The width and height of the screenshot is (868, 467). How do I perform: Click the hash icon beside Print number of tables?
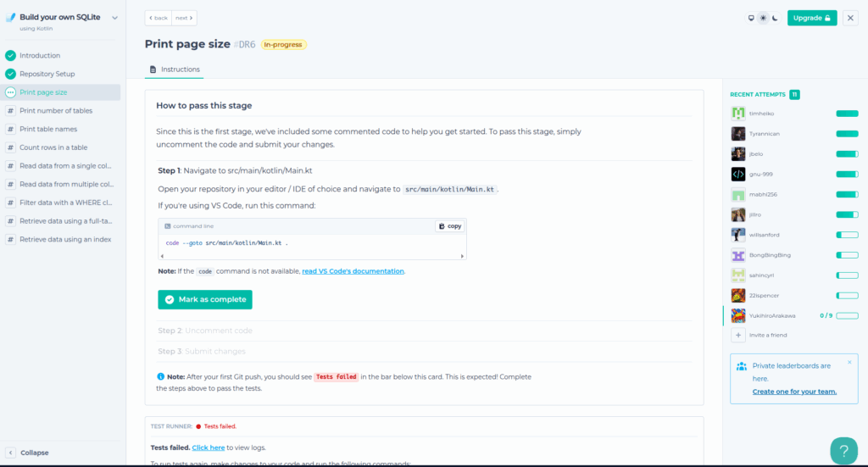tap(10, 111)
